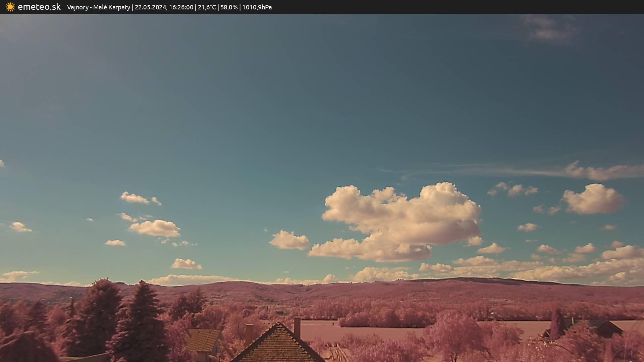Click the small orange roof left of the tiled roof
The width and height of the screenshot is (644, 362).
[x=202, y=339]
